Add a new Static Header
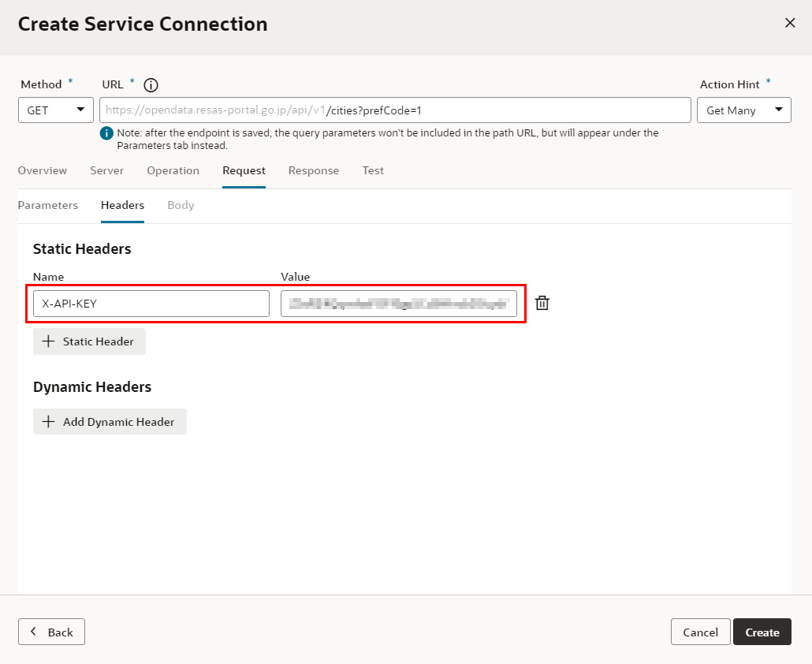 pyautogui.click(x=89, y=341)
